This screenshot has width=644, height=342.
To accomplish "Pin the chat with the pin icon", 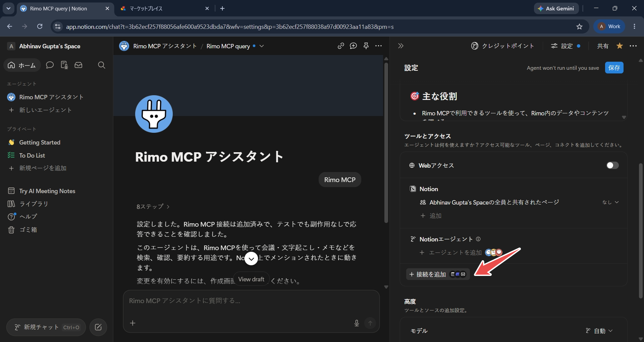I will 366,46.
